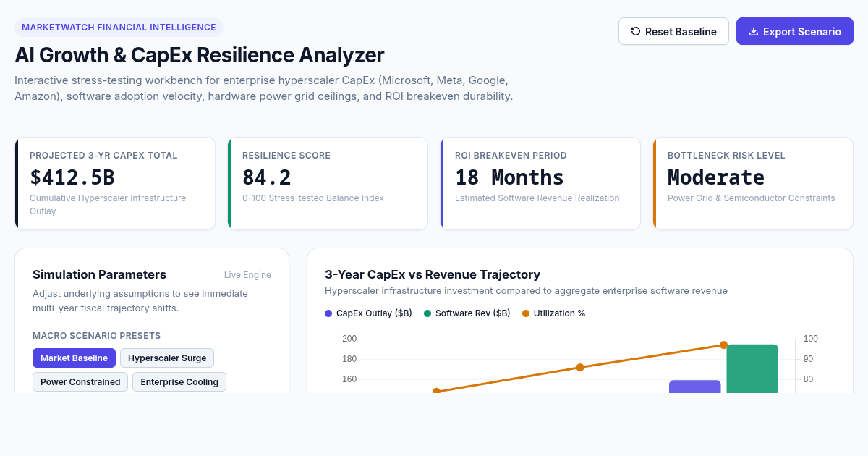This screenshot has height=456, width=868.
Task: Select the Enterprise Cooling preset
Action: [179, 381]
